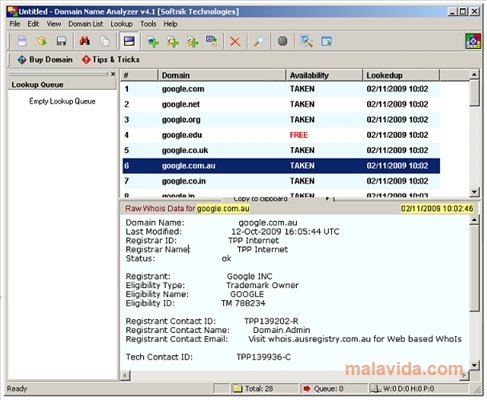Click the Open file toolbar icon
487x400 pixels.
click(x=42, y=41)
